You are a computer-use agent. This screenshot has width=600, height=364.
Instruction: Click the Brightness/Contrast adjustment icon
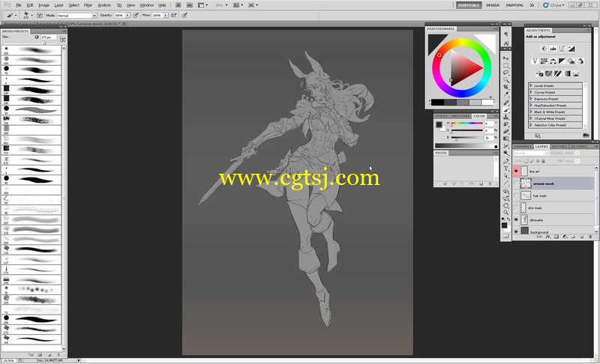pyautogui.click(x=544, y=49)
